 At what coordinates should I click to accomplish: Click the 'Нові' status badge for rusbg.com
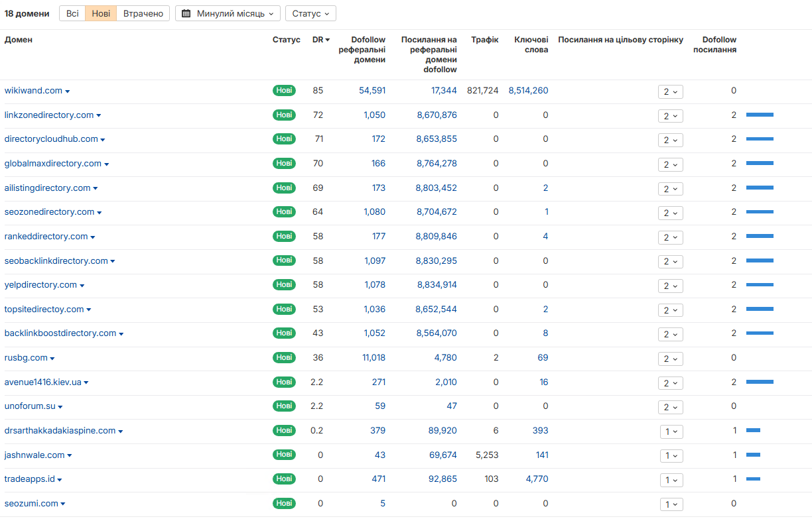click(284, 358)
